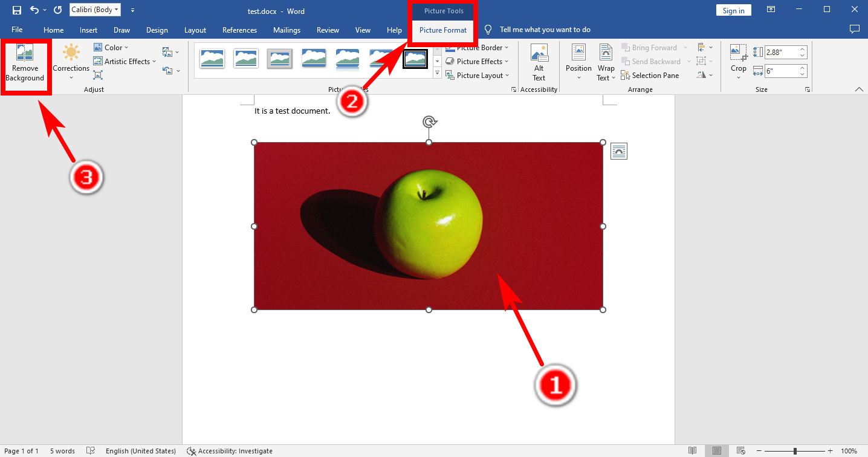Open Customize Quick Access Toolbar menu
This screenshot has width=868, height=457.
click(x=133, y=10)
